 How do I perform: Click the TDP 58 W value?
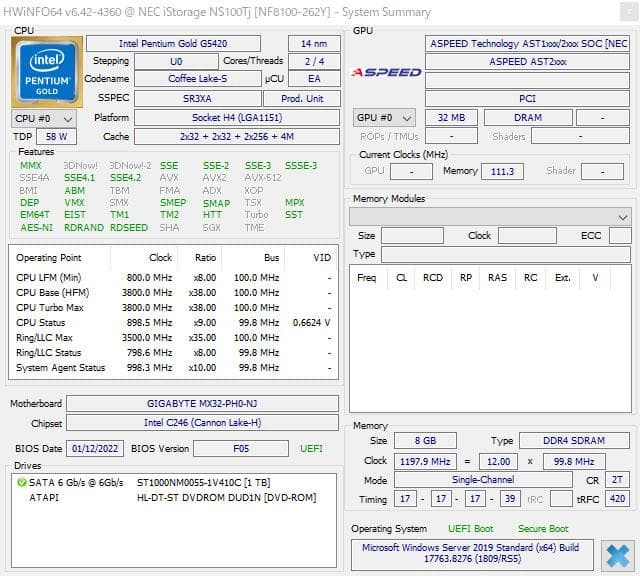tap(56, 136)
